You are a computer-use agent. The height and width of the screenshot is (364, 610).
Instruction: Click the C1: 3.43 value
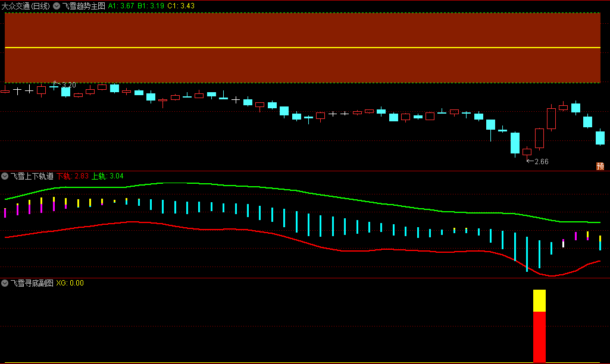click(181, 6)
